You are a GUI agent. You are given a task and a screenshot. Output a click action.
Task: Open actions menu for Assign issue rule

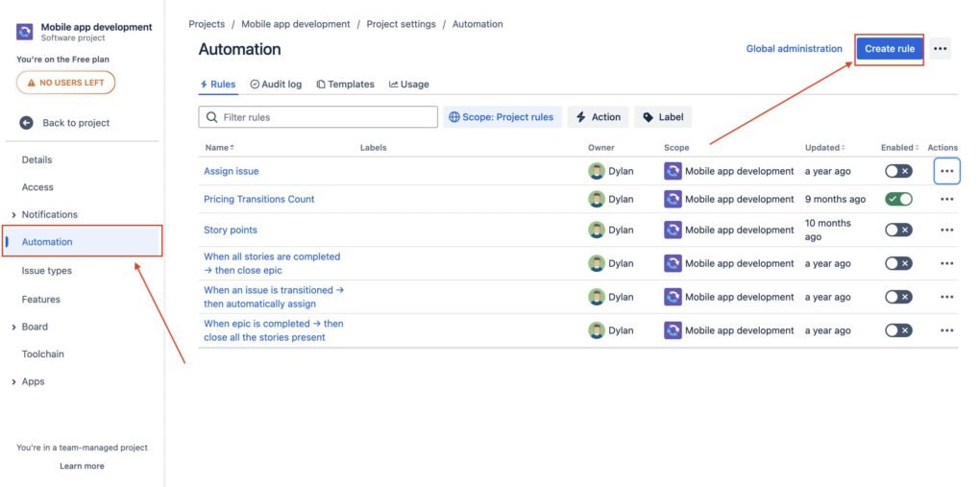(x=946, y=171)
